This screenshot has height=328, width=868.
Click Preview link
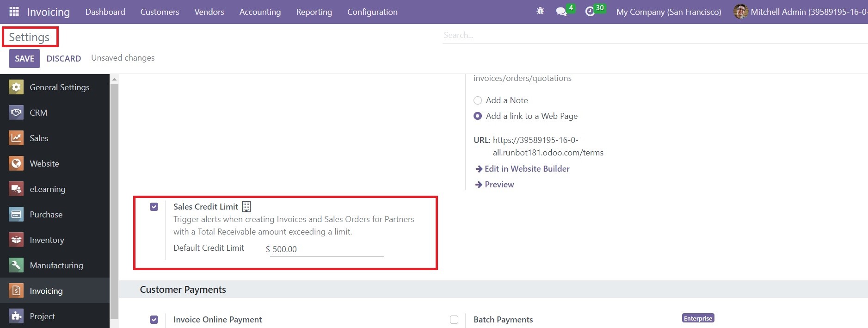(499, 185)
